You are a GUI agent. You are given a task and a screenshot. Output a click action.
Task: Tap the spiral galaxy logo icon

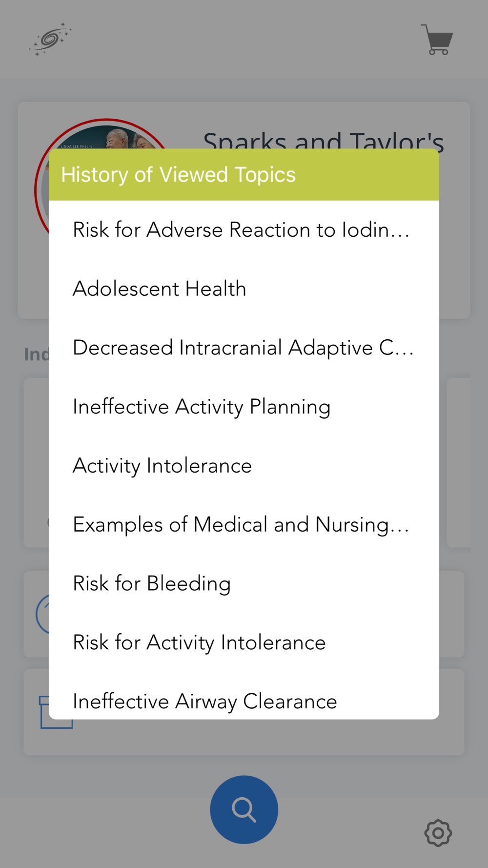[x=50, y=39]
